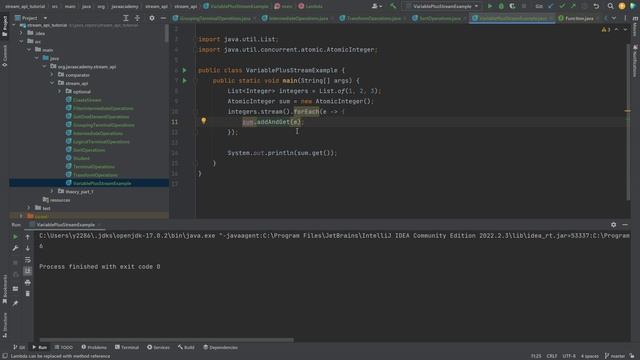The width and height of the screenshot is (640, 360).
Task: Toggle scroll to end in Run console
Action: [x=28, y=271]
